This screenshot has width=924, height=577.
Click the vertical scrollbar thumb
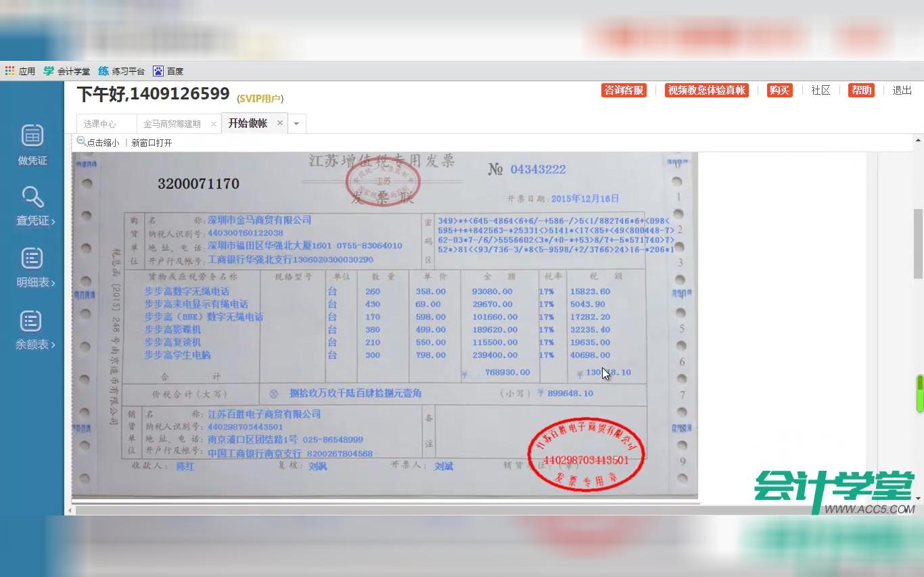918,244
